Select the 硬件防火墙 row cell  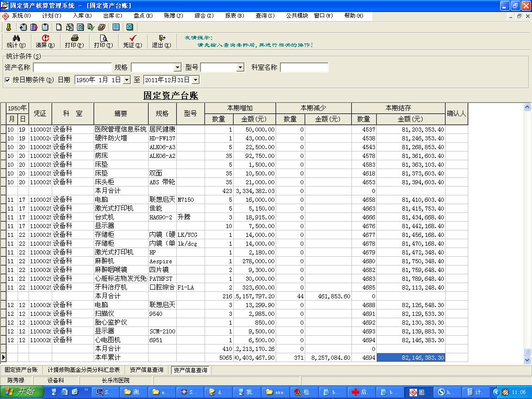point(121,138)
